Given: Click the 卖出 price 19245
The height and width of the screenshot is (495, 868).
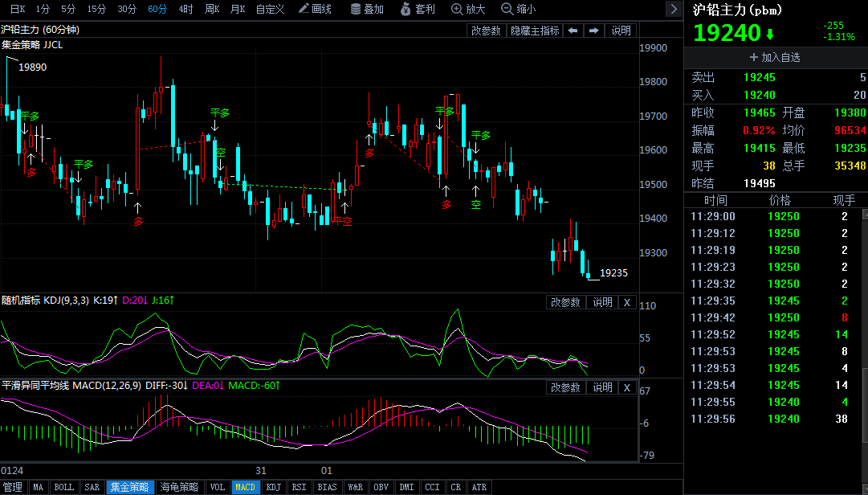Looking at the screenshot, I should tap(760, 77).
